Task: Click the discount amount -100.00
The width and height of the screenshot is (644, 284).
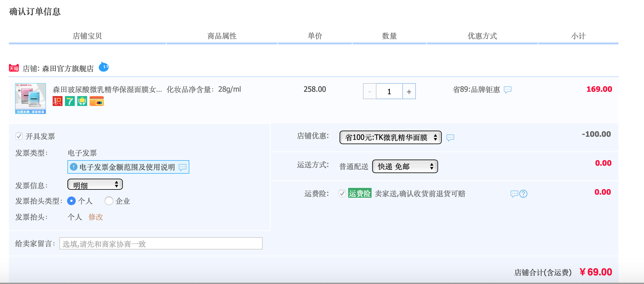Action: pyautogui.click(x=596, y=134)
